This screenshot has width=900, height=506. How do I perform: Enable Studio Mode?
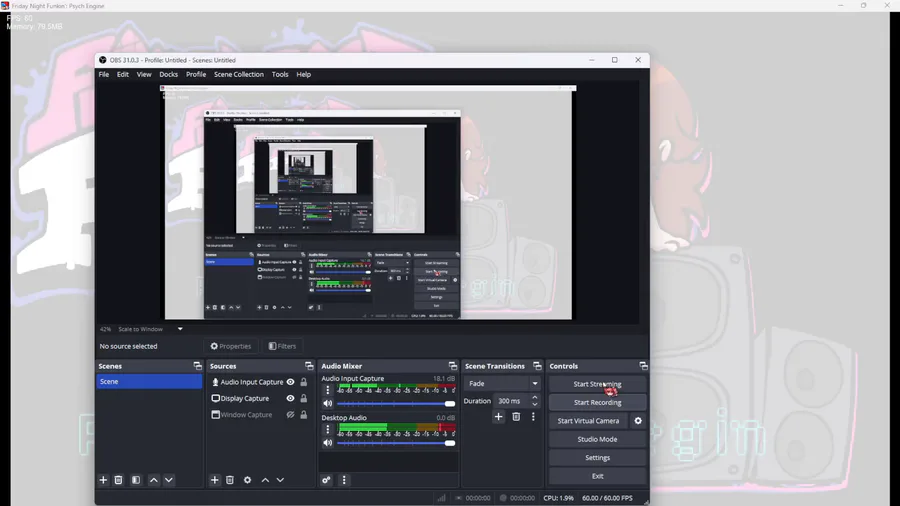pyautogui.click(x=597, y=439)
